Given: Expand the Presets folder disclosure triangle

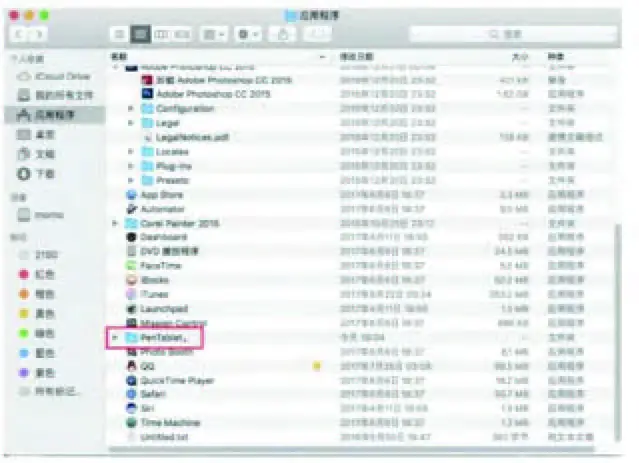Looking at the screenshot, I should tap(130, 180).
